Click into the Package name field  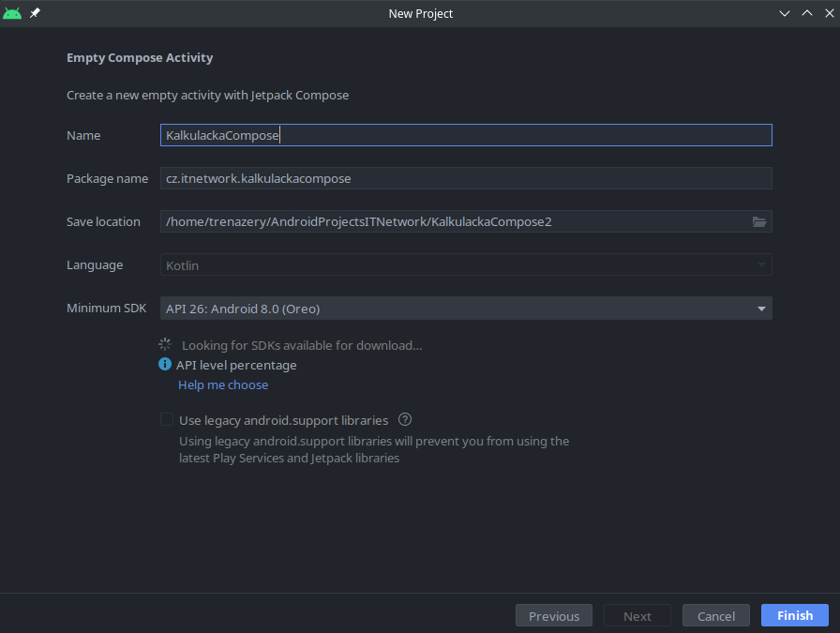click(x=465, y=178)
